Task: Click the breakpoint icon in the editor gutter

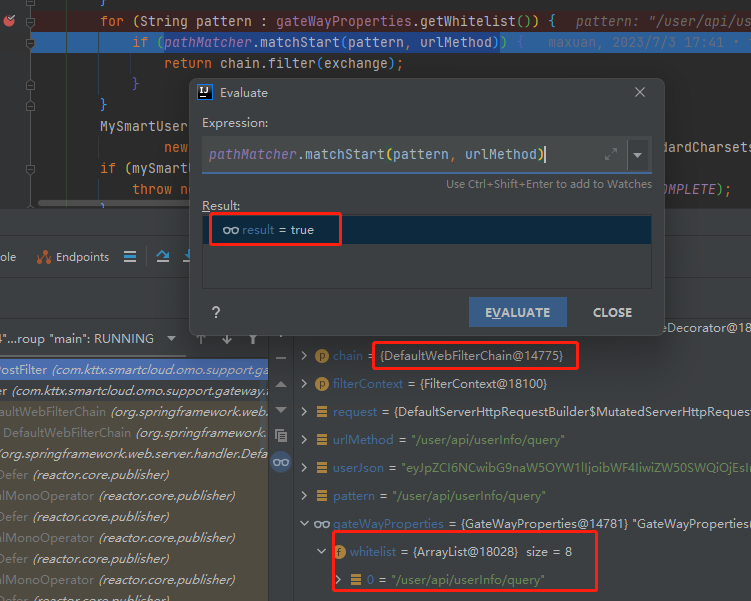Action: tap(9, 20)
